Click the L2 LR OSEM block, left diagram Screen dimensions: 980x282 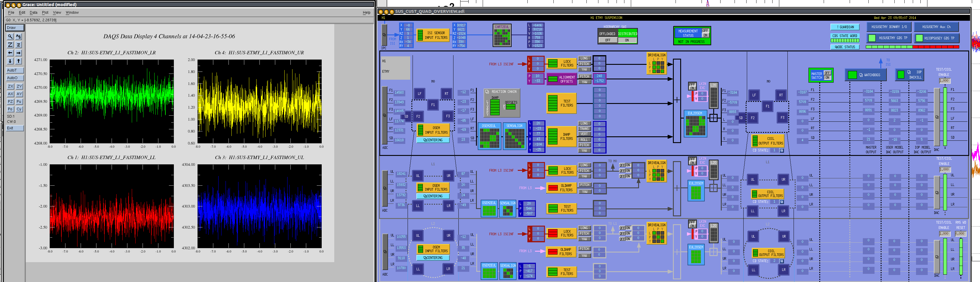click(449, 269)
